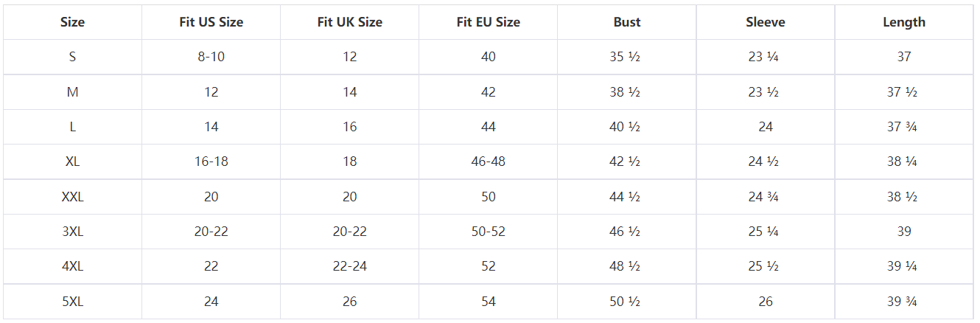The image size is (980, 323).
Task: Click the "Size" column header
Action: (x=72, y=22)
